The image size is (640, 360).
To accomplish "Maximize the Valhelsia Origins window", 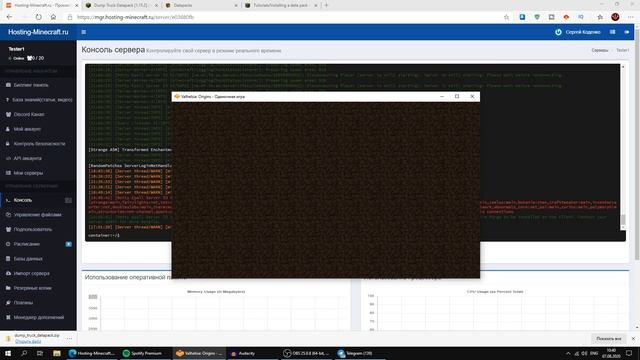I will coord(457,96).
